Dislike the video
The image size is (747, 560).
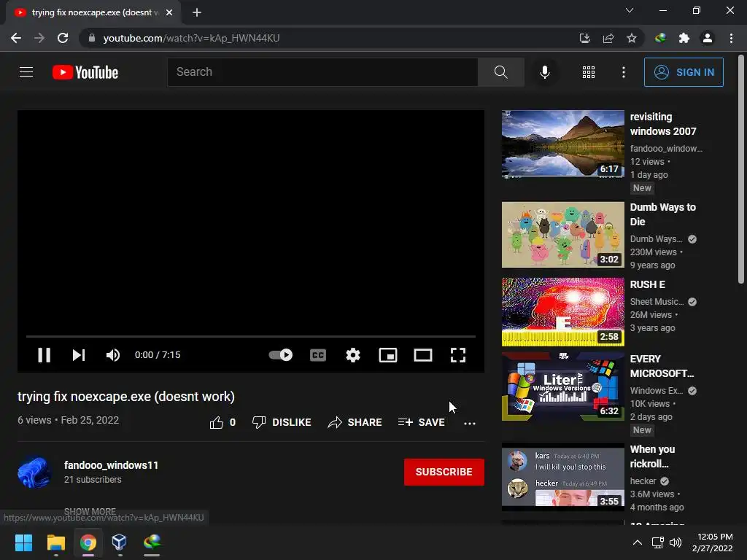point(282,422)
